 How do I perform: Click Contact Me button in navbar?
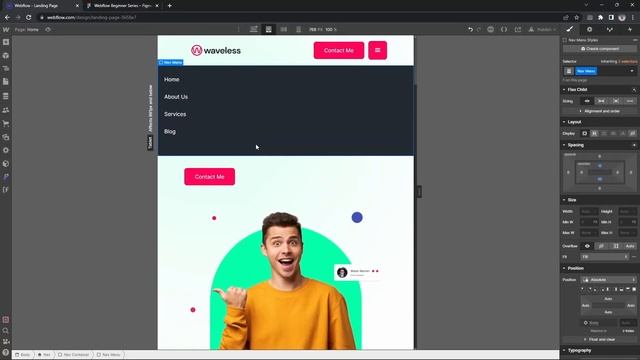(x=339, y=50)
